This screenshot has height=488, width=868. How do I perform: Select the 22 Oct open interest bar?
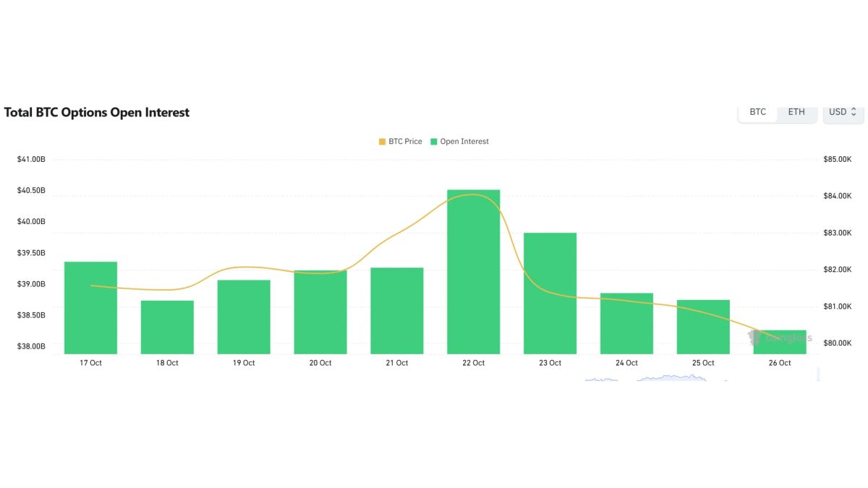pos(474,272)
